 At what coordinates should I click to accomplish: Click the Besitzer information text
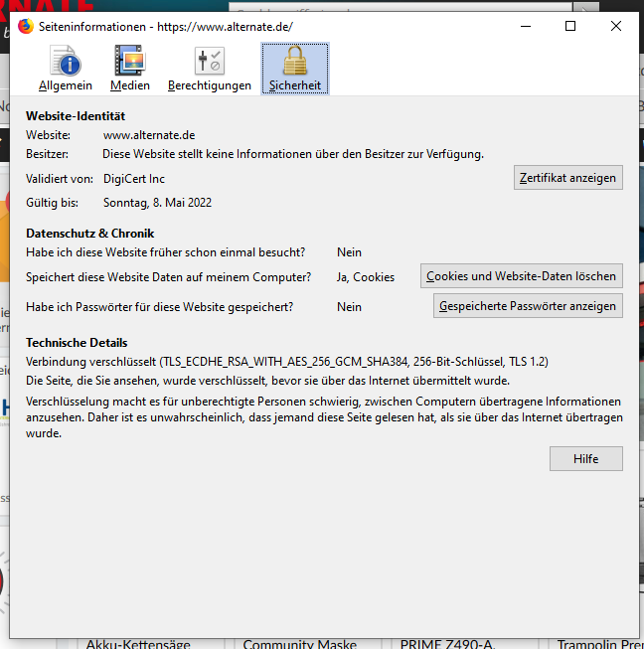tap(293, 154)
